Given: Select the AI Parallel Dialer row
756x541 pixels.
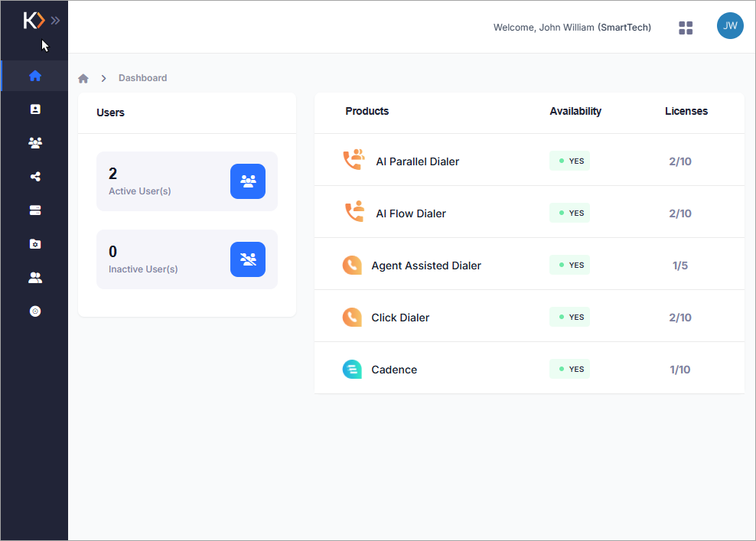Looking at the screenshot, I should tap(530, 160).
